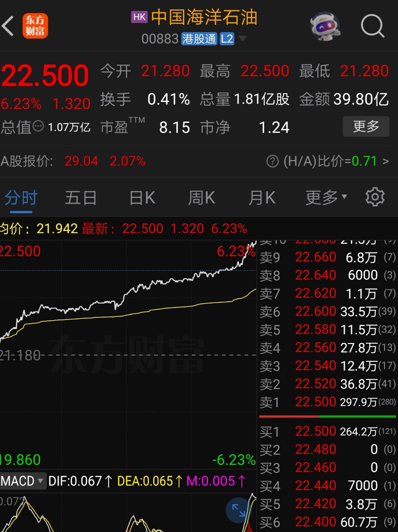Tap the large price 22.500
This screenshot has height=532, width=398.
click(45, 76)
